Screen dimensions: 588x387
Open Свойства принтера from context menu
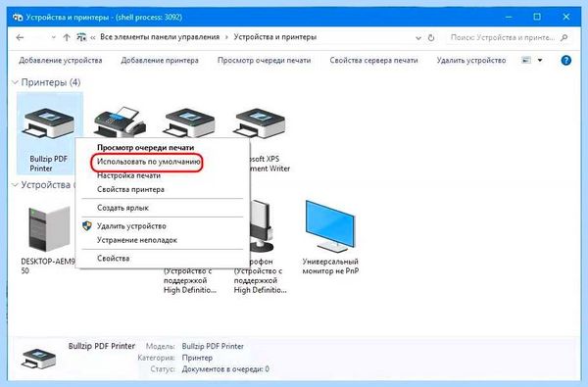(x=130, y=189)
